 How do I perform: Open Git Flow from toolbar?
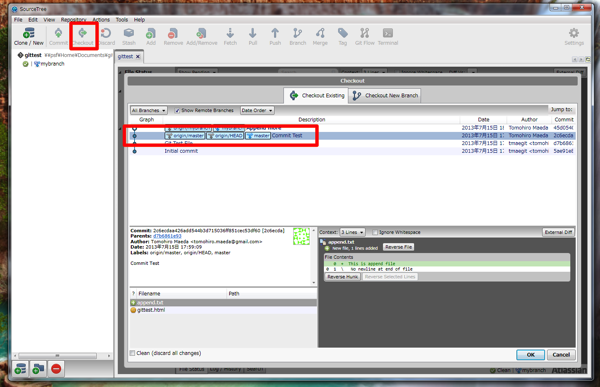tap(365, 36)
